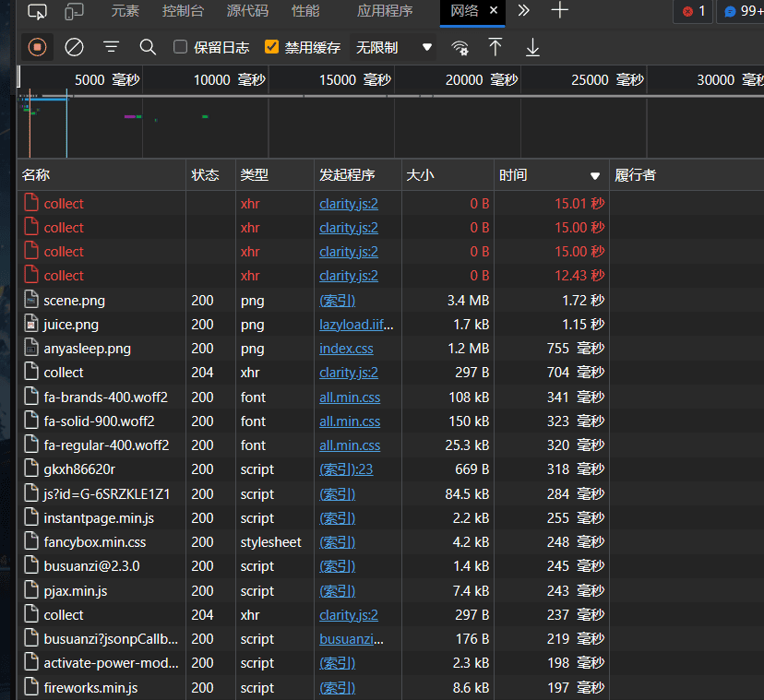Enable the 保留日志 checkbox
Image resolution: width=764 pixels, height=700 pixels.
181,47
